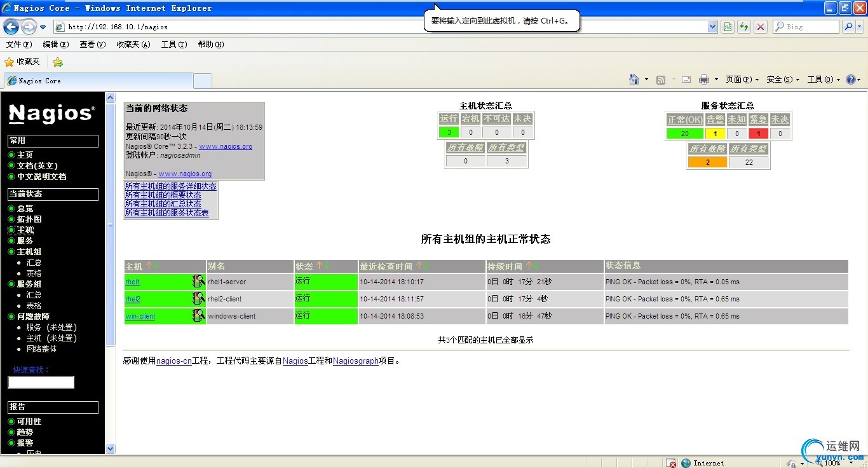View service details icon for rhel1

[199, 281]
